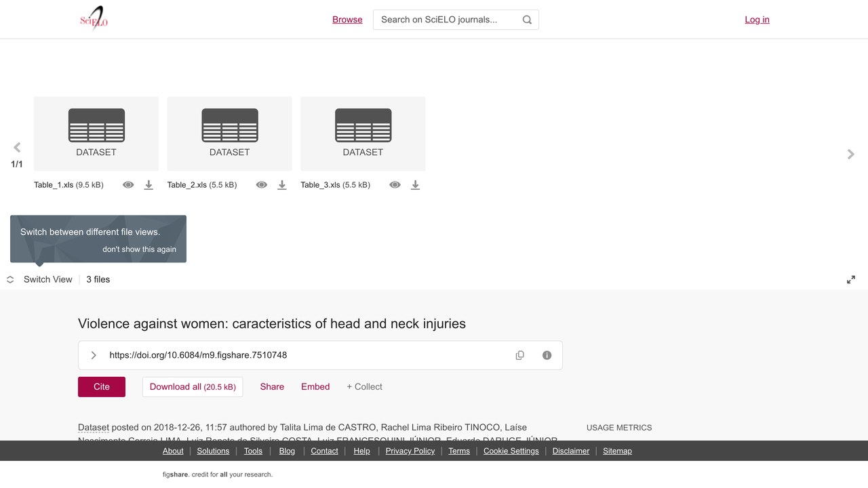Viewport: 868px width, 488px height.
Task: Open the Browse link
Action: (347, 20)
